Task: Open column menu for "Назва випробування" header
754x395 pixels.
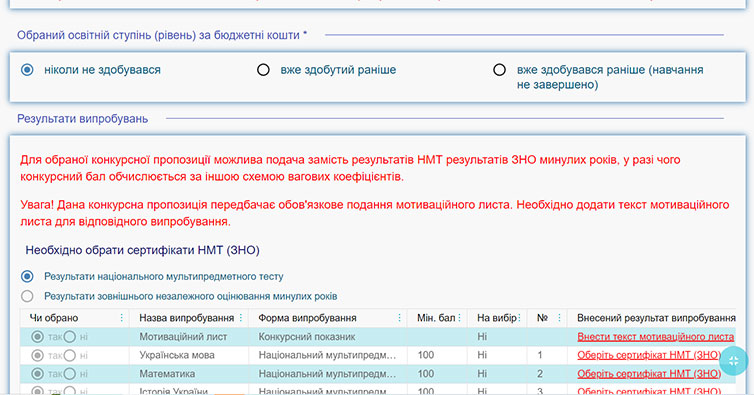Action: coord(241,318)
